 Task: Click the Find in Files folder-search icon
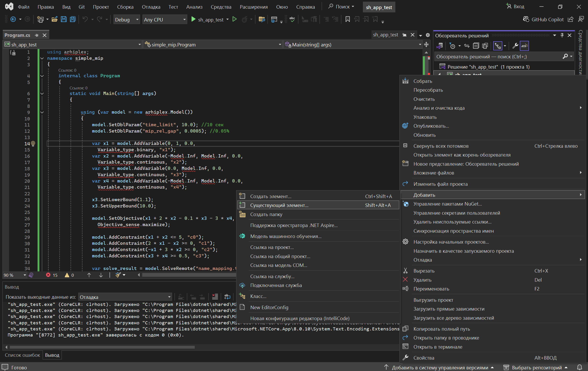(262, 20)
